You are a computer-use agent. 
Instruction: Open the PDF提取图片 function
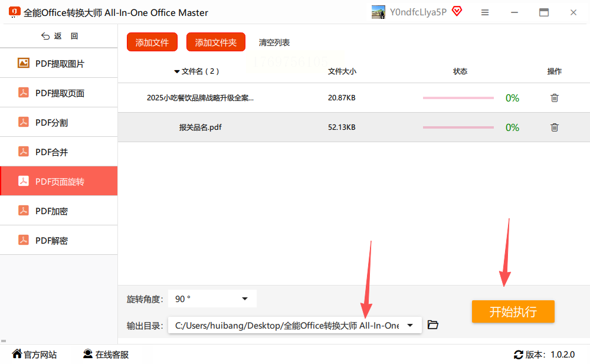pos(58,63)
